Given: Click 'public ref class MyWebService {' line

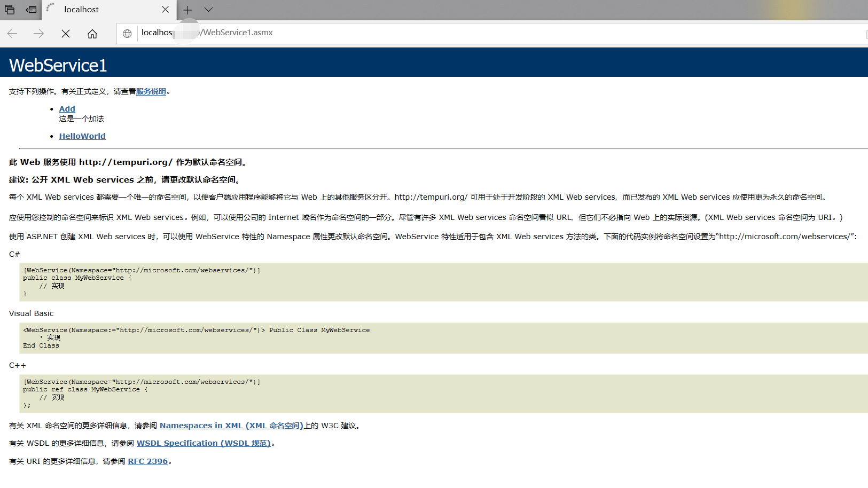Looking at the screenshot, I should click(x=85, y=389).
